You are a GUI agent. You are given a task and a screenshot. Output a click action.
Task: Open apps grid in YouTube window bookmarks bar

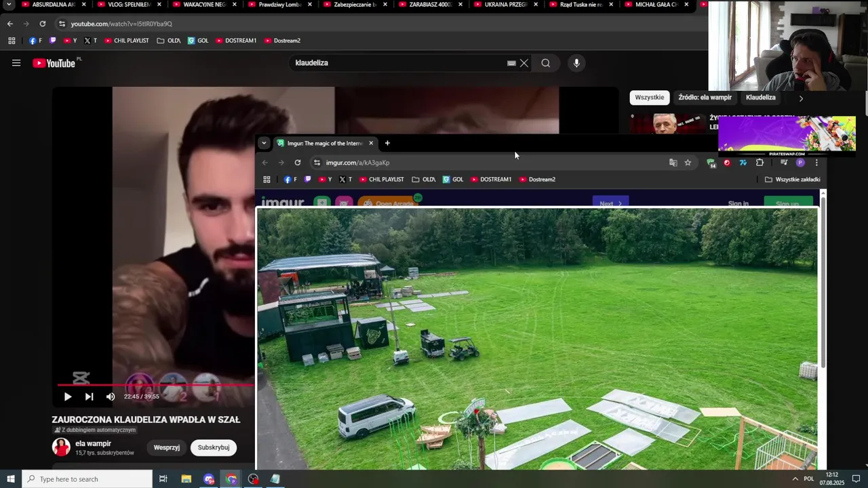tap(12, 41)
